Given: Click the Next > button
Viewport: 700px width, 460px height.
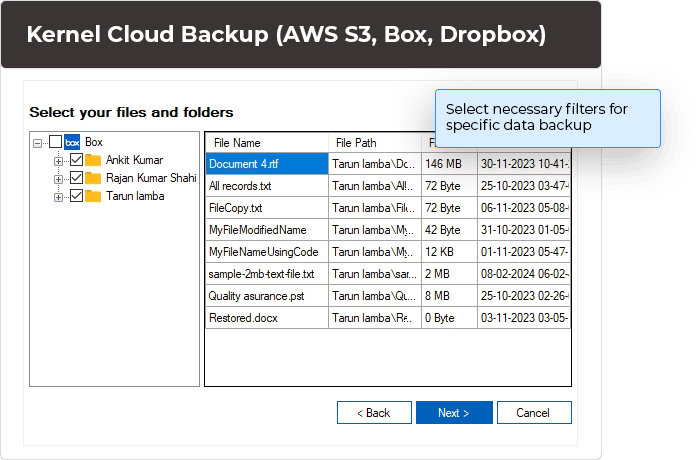Looking at the screenshot, I should (x=454, y=413).
